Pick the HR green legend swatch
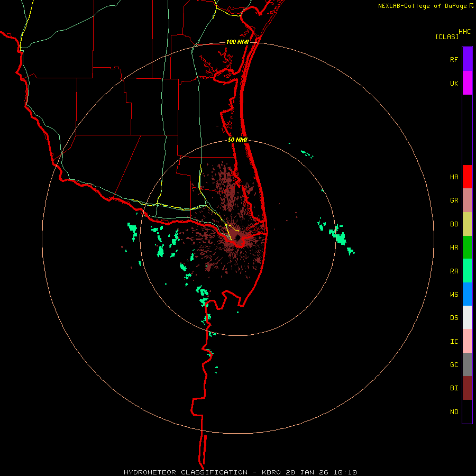Screen dimensions: 476x476 [467, 248]
